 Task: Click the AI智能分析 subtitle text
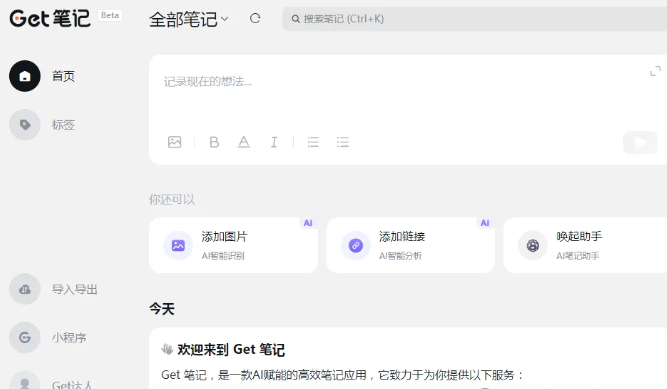(x=400, y=256)
